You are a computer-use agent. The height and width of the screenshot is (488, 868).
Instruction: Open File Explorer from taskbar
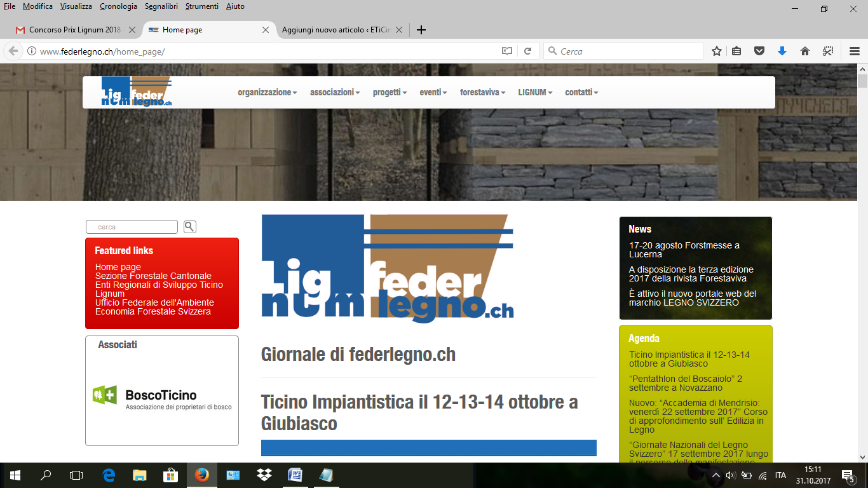point(140,475)
